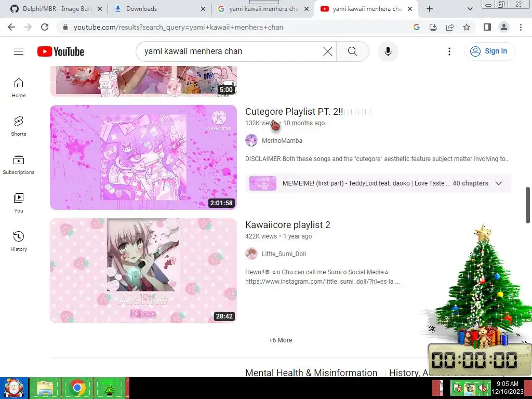The height and width of the screenshot is (399, 532).
Task: Click the YouTube logo
Action: coord(61,51)
